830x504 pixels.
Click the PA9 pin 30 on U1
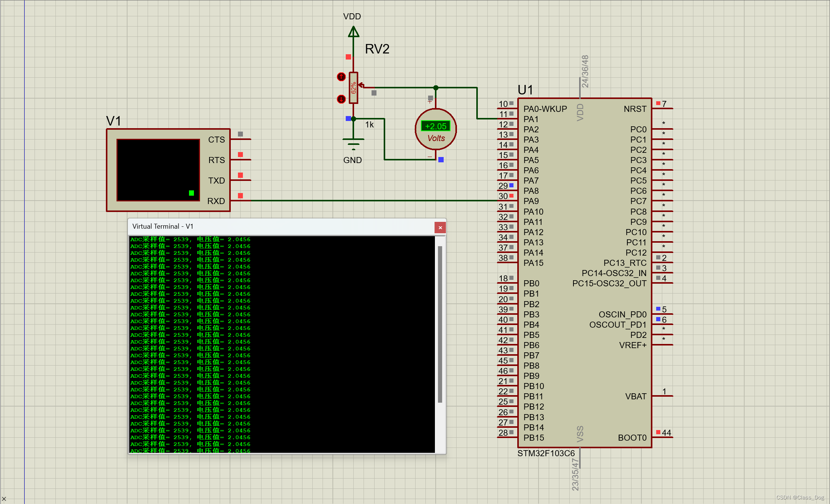[508, 201]
